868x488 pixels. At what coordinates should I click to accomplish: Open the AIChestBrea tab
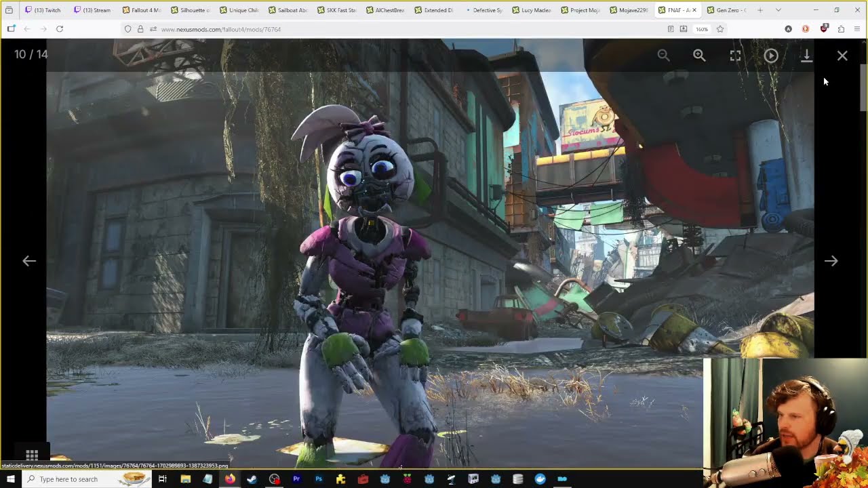386,10
